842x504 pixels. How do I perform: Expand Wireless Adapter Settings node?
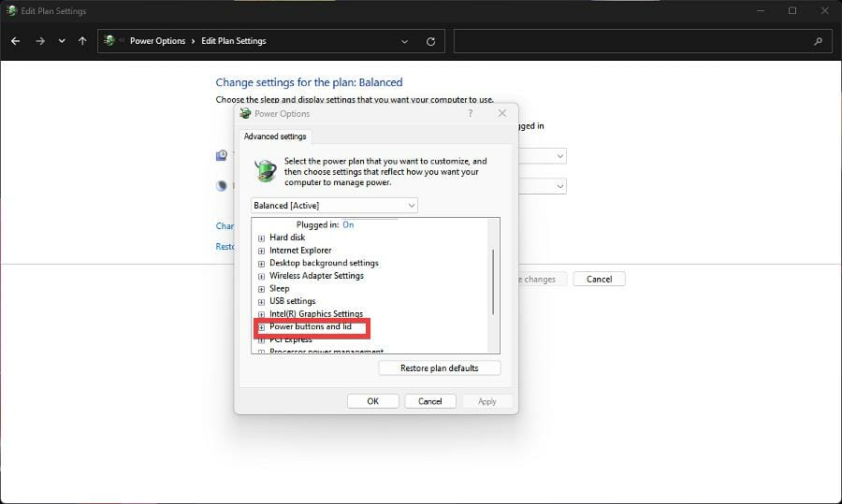[262, 277]
